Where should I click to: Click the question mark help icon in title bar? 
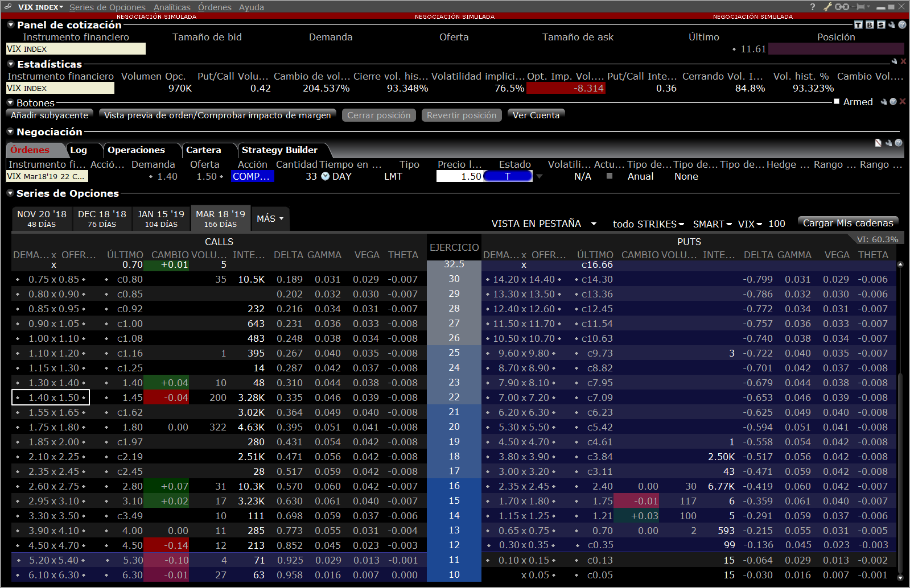tap(812, 7)
